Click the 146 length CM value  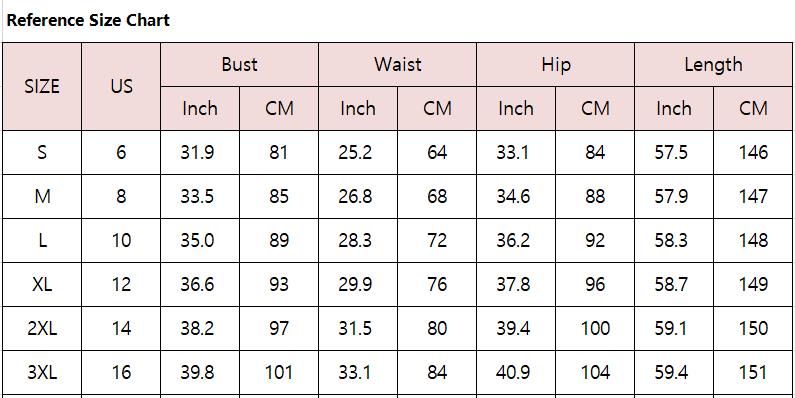click(753, 152)
